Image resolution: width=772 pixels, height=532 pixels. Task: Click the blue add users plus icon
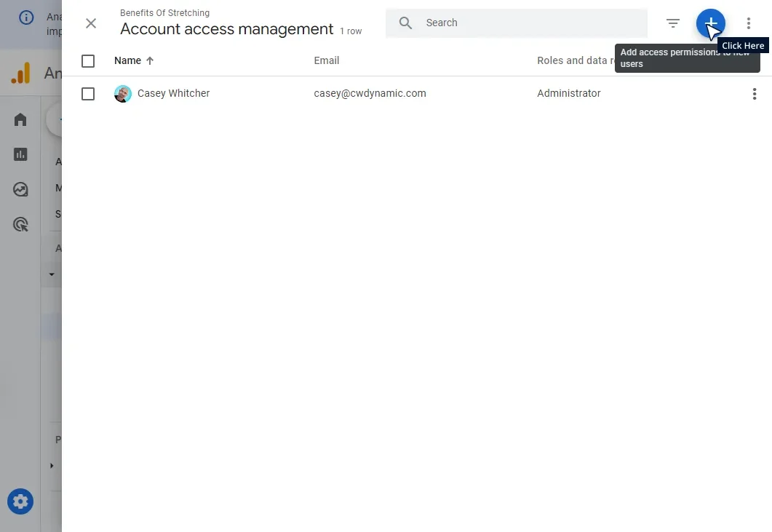click(x=710, y=23)
